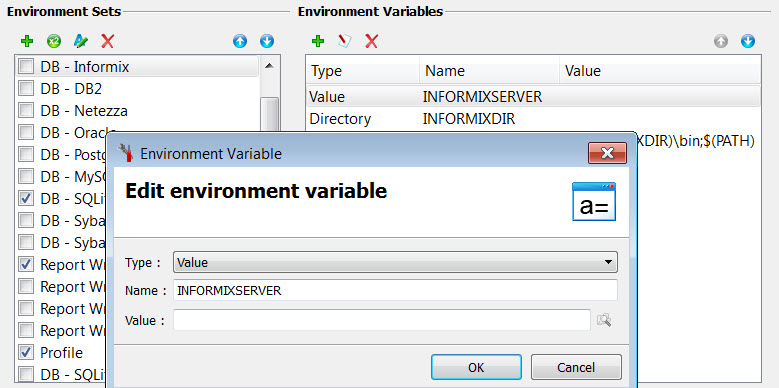Viewport: 779px width, 388px height.
Task: Select the DB - Informix list entry
Action: (x=138, y=67)
